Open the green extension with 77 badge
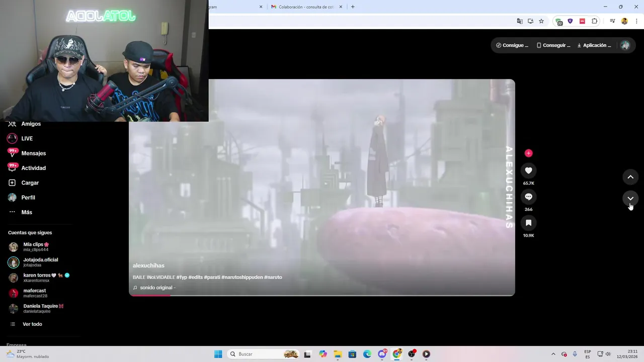644x362 pixels. point(559,22)
